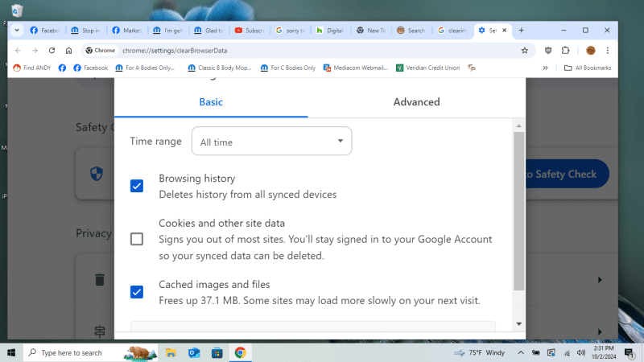Open a new tab with plus button
The image size is (644, 362).
pyautogui.click(x=522, y=30)
